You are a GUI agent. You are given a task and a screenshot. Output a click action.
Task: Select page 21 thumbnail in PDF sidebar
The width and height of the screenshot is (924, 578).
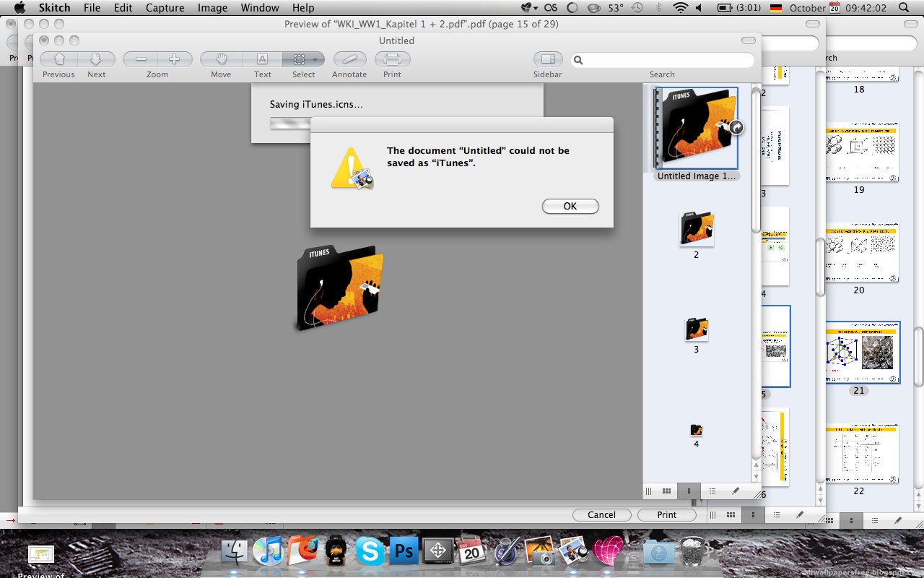863,353
